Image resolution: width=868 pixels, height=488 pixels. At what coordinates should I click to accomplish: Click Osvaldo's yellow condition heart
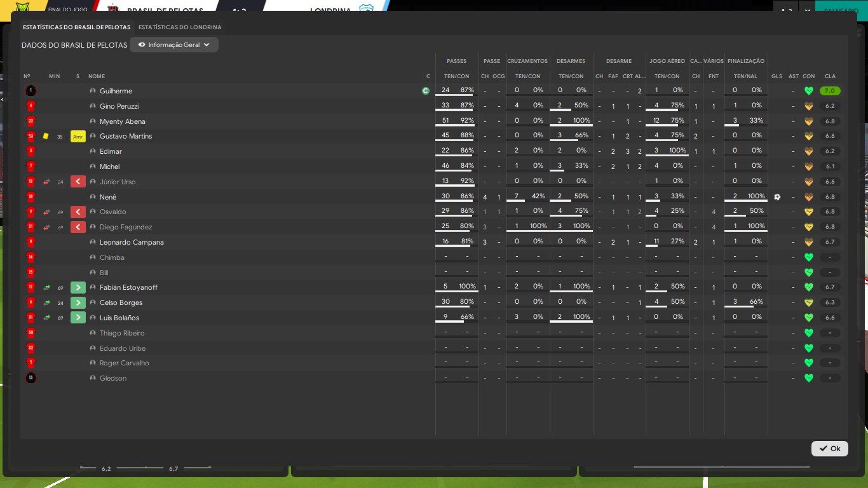[809, 212]
